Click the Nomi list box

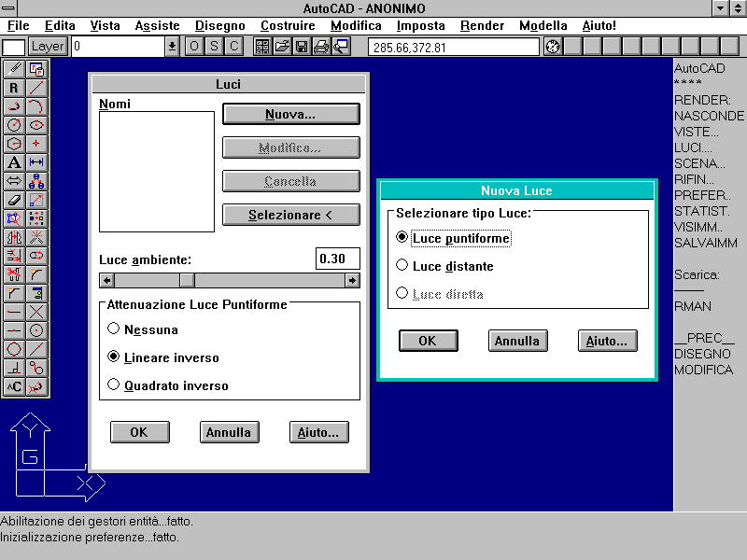tap(157, 172)
